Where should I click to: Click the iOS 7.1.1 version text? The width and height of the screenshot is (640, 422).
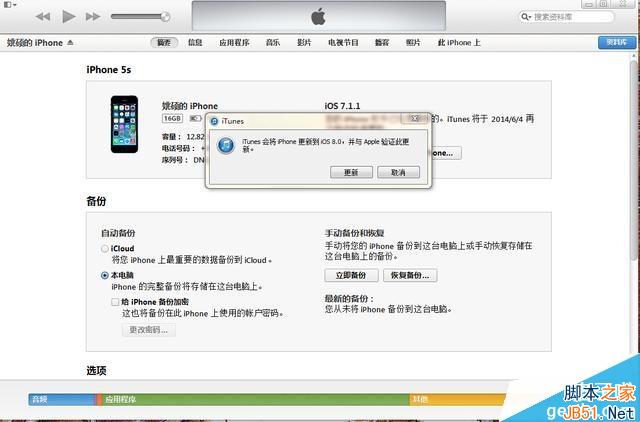342,106
